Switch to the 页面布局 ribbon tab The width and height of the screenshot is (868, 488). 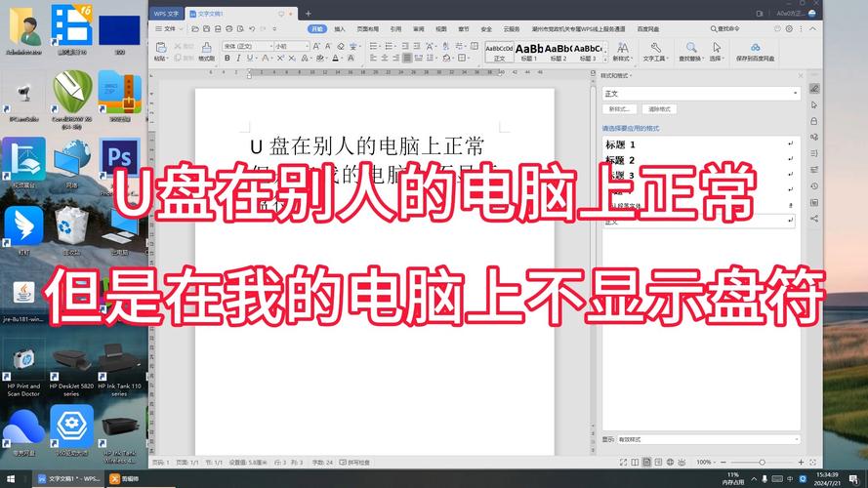coord(367,28)
